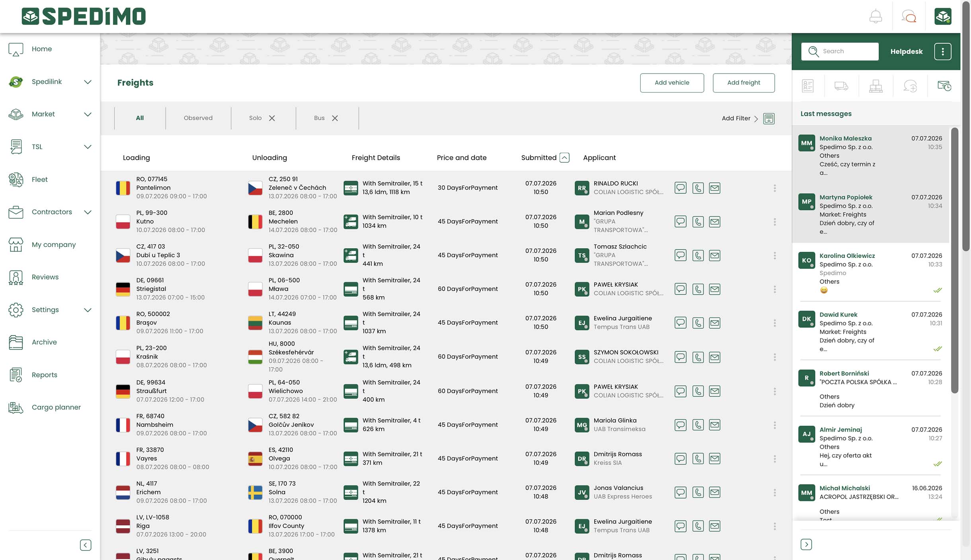The image size is (971, 560).
Task: Open Helpdesk chat
Action: point(906,52)
